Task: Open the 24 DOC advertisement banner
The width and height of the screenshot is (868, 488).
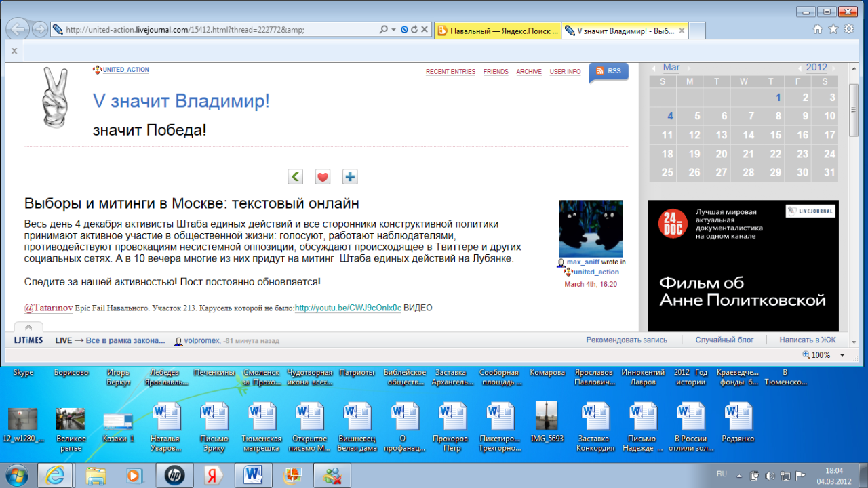Action: pos(743,265)
